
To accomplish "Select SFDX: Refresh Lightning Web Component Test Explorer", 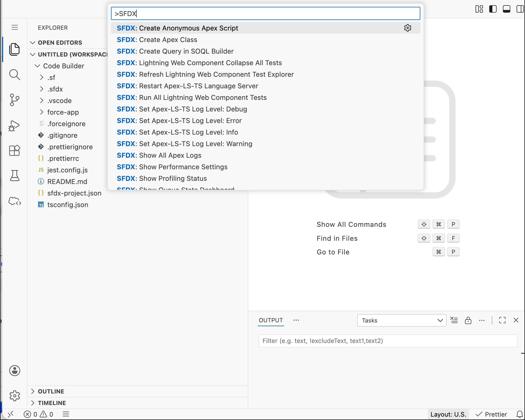I will 265,74.
